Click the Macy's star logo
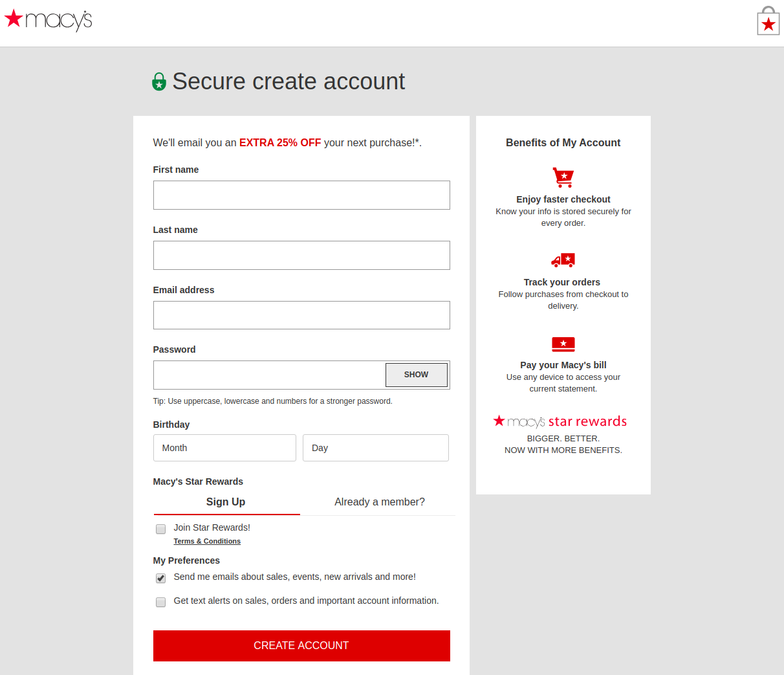This screenshot has height=675, width=784. coord(49,20)
